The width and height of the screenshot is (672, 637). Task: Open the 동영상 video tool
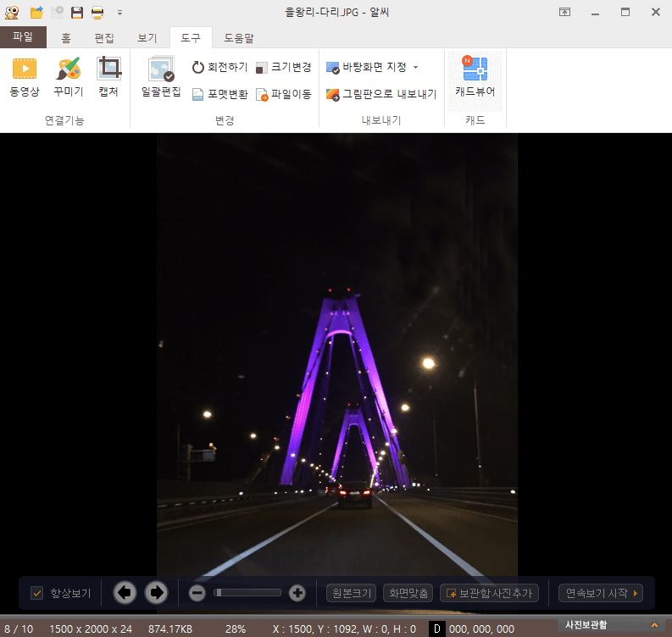[25, 77]
